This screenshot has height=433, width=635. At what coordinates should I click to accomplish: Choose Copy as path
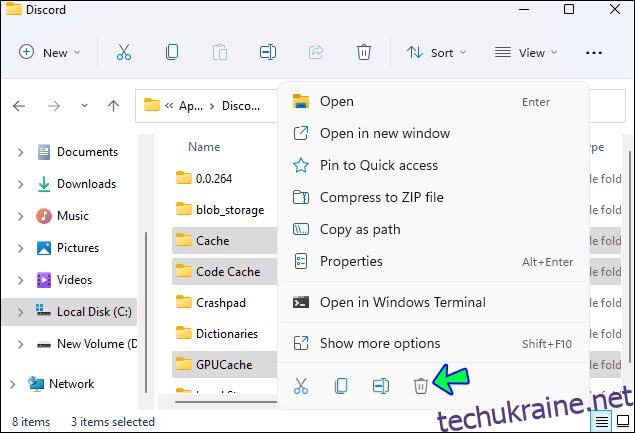(433, 230)
